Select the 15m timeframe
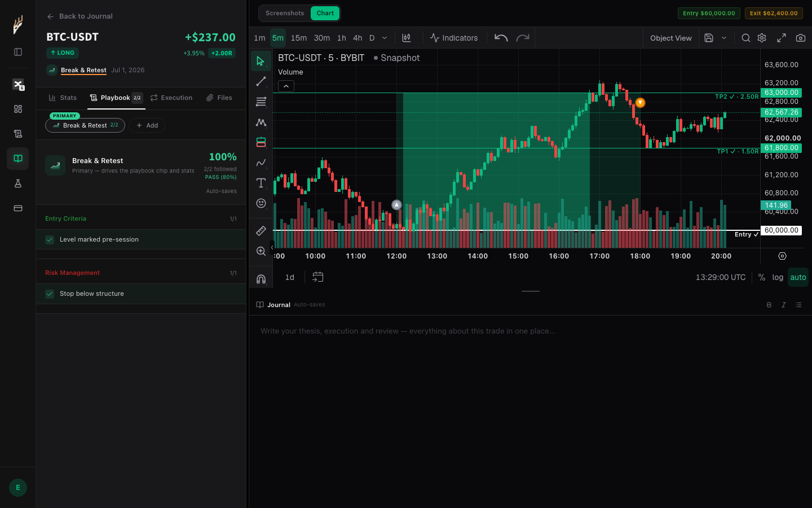This screenshot has height=508, width=812. click(299, 38)
